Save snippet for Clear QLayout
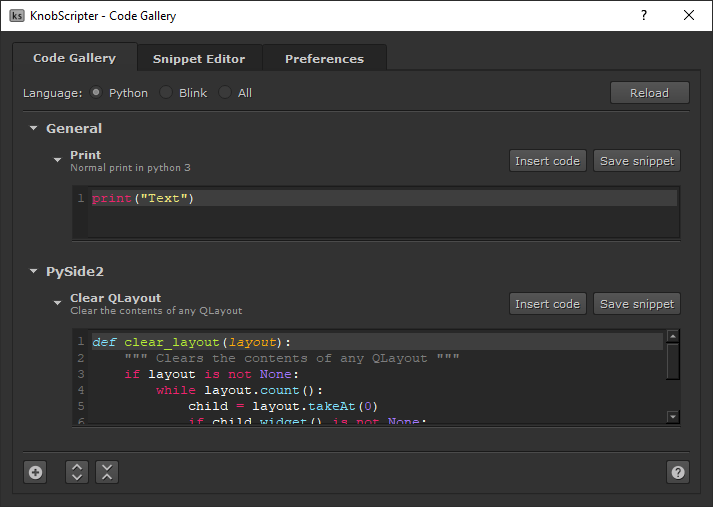 click(x=637, y=304)
